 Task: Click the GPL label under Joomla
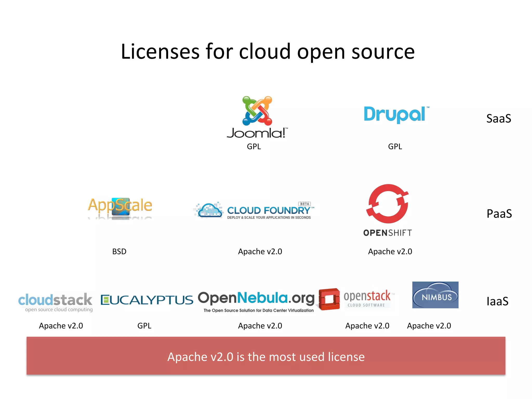[x=254, y=147]
